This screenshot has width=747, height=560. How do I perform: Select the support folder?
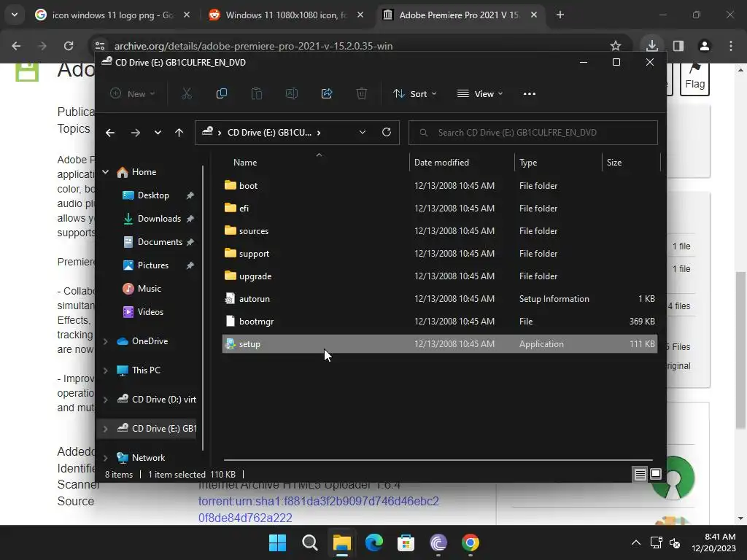click(x=440, y=253)
